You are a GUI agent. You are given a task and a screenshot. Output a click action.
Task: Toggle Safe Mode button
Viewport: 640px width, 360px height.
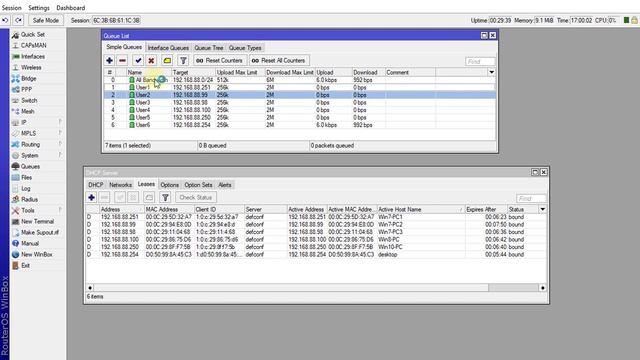point(45,20)
